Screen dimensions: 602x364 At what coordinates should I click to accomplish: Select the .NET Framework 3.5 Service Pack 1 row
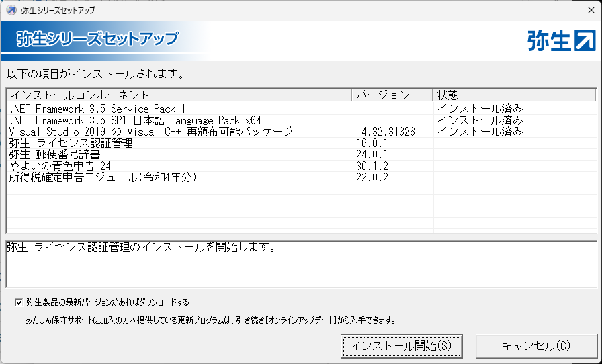(302, 109)
